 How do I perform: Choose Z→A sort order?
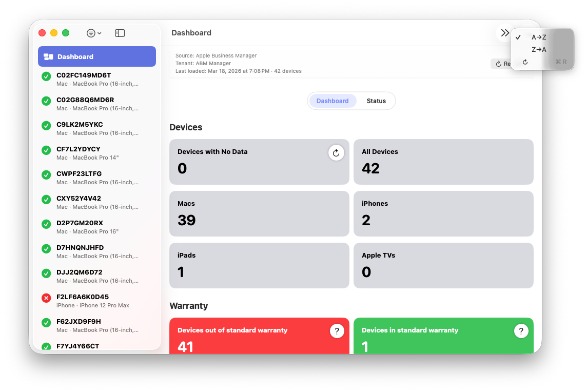click(539, 50)
